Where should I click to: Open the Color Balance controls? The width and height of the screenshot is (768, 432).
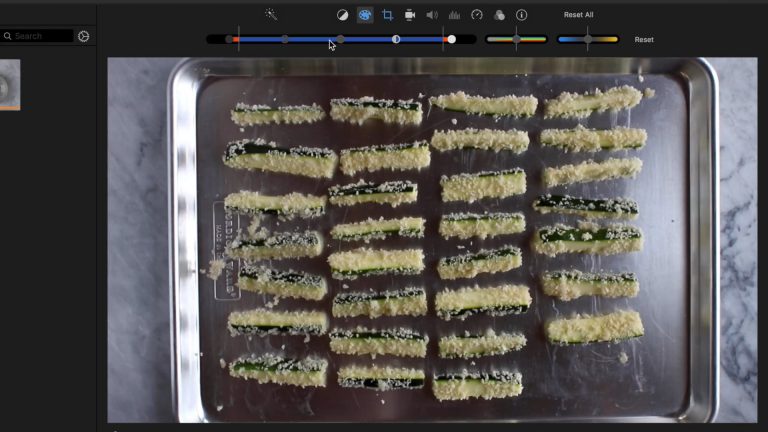[343, 15]
